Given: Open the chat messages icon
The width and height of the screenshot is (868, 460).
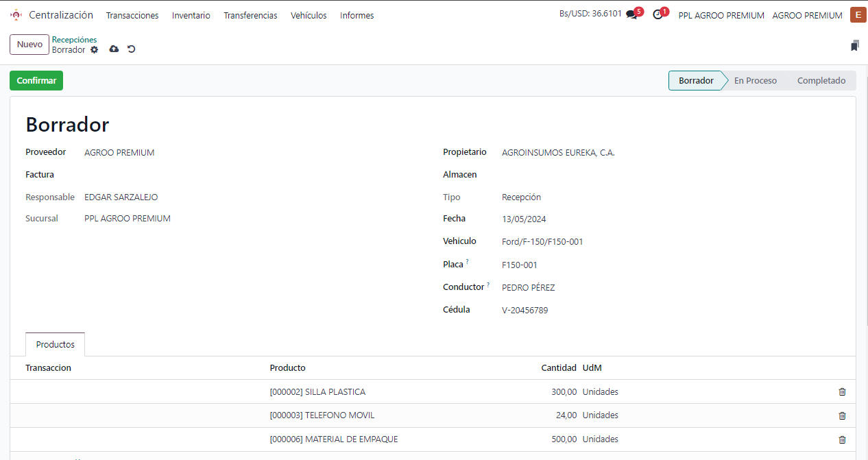Looking at the screenshot, I should (x=631, y=15).
